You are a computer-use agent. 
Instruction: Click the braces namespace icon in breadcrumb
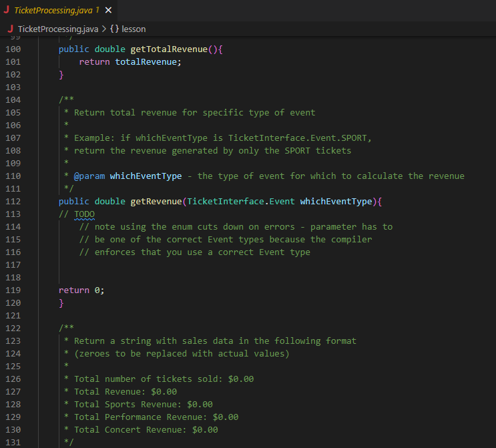(115, 29)
